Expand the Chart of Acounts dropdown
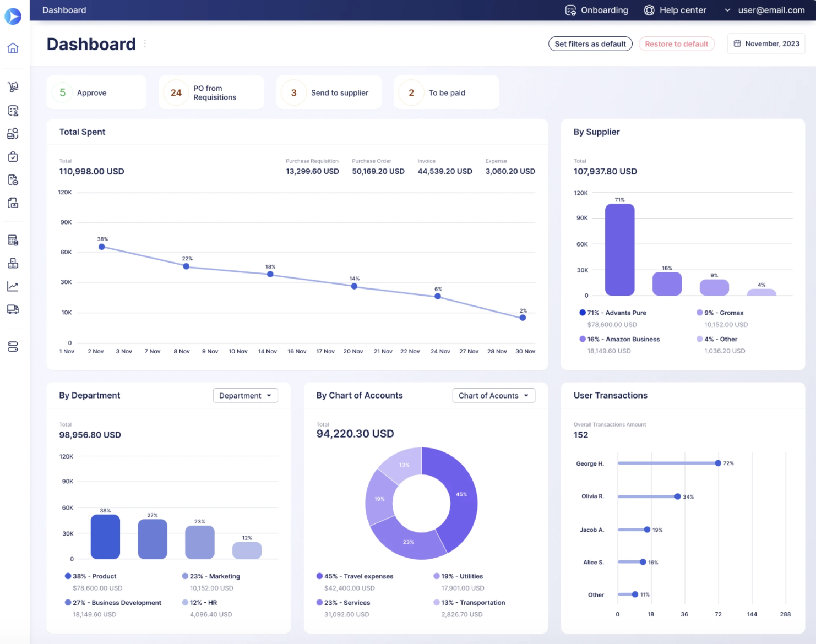Image resolution: width=816 pixels, height=644 pixels. (x=493, y=395)
